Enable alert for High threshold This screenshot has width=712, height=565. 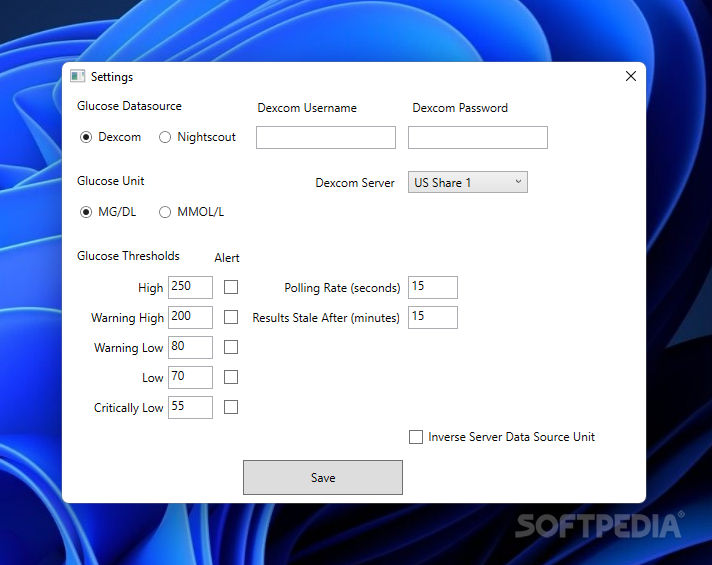231,287
